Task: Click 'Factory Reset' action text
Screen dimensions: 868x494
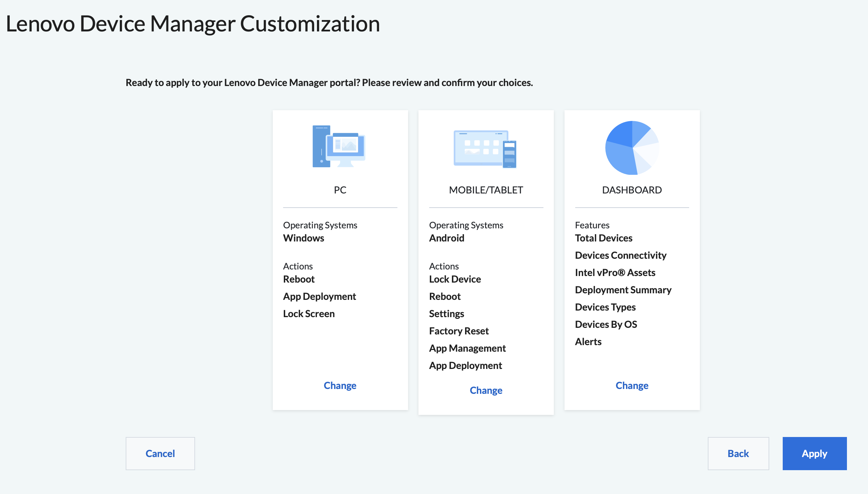Action: click(459, 331)
